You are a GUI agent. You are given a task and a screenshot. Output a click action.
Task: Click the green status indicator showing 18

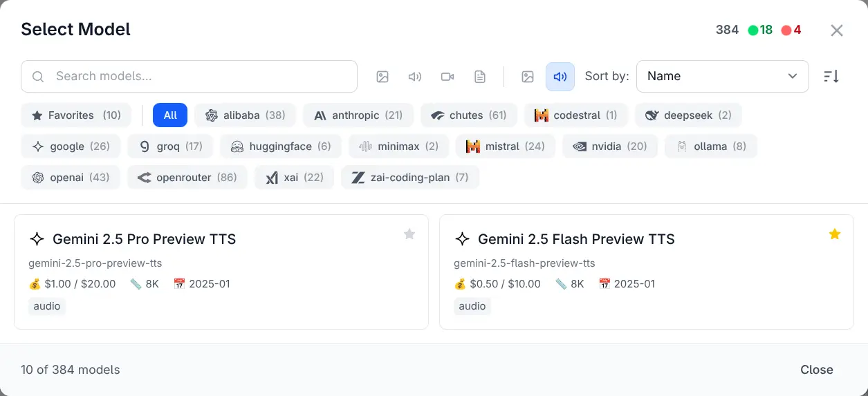760,30
